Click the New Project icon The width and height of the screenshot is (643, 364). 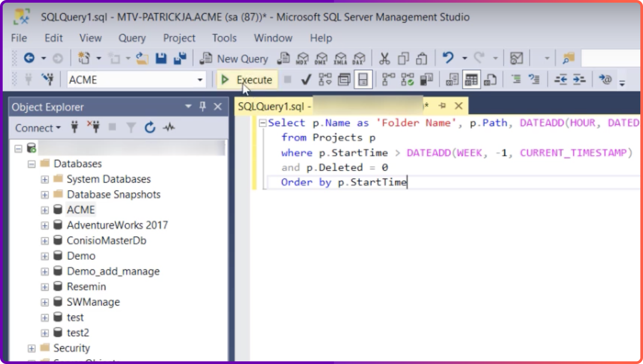84,58
